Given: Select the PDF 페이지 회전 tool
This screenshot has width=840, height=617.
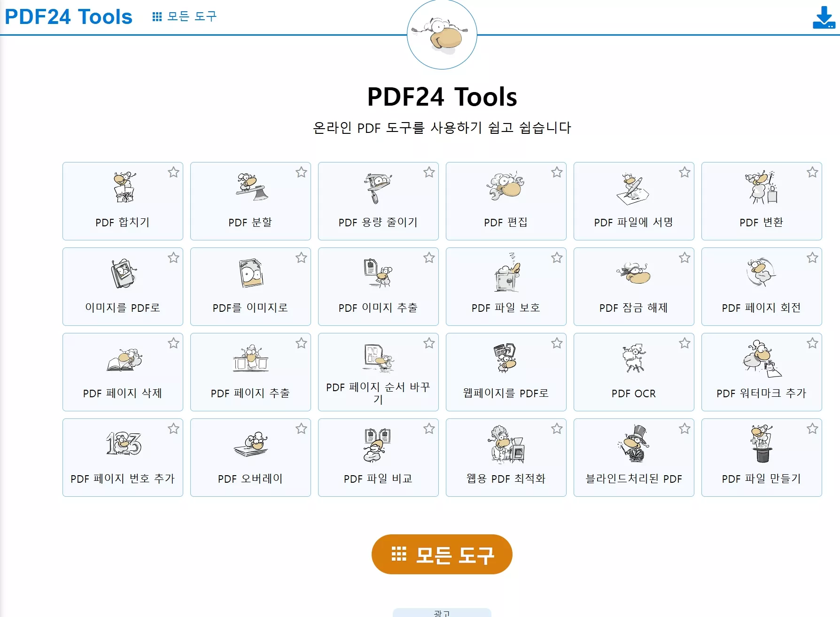Looking at the screenshot, I should coord(761,286).
